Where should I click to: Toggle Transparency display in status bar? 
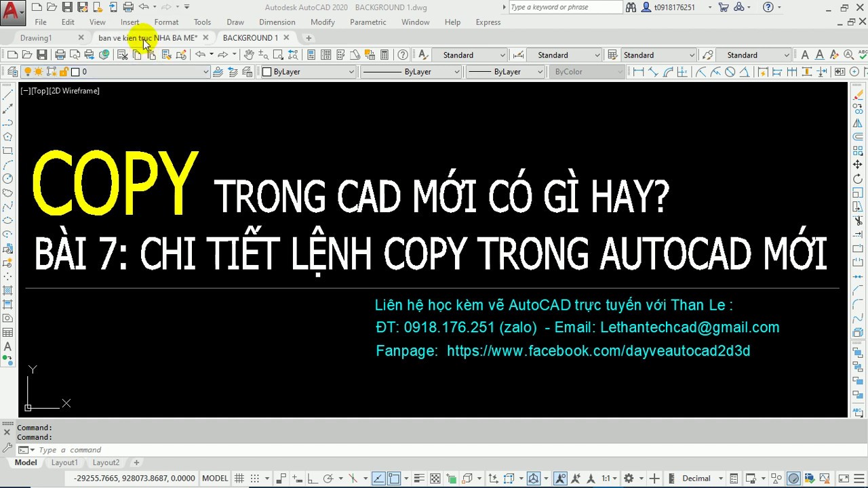point(435,479)
